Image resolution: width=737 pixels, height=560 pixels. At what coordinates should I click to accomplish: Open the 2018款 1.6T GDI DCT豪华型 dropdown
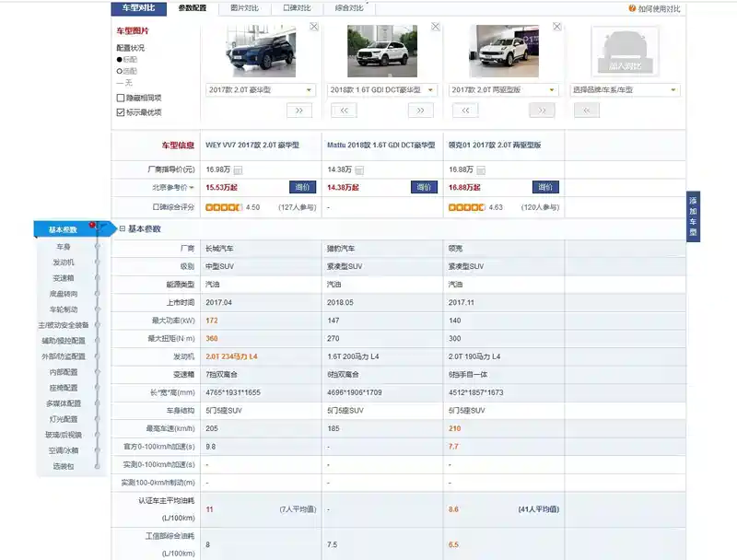click(x=381, y=90)
